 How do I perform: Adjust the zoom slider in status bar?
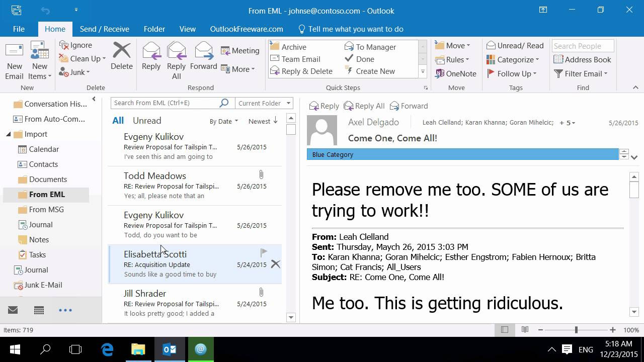point(576,330)
